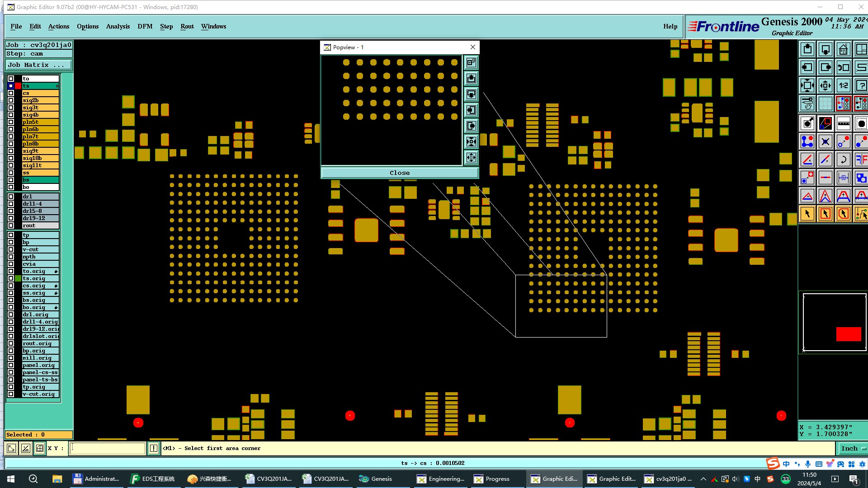The width and height of the screenshot is (868, 488).
Task: Open the DFM menu
Action: [145, 26]
